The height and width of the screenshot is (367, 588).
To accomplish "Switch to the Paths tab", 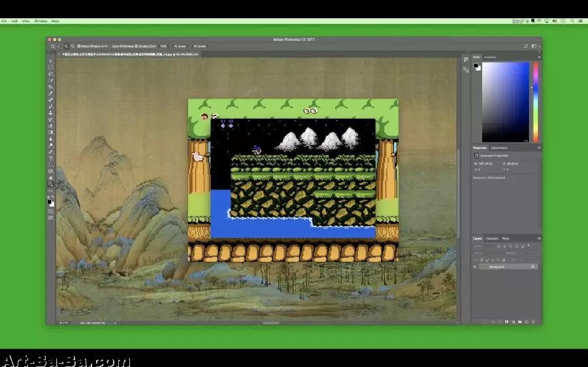I will [x=506, y=238].
